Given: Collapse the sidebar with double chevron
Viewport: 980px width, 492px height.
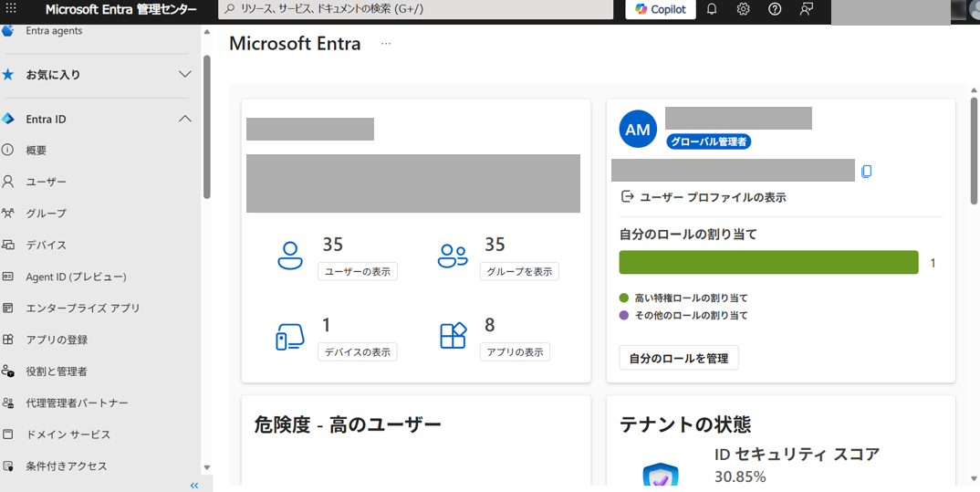Looking at the screenshot, I should [193, 485].
